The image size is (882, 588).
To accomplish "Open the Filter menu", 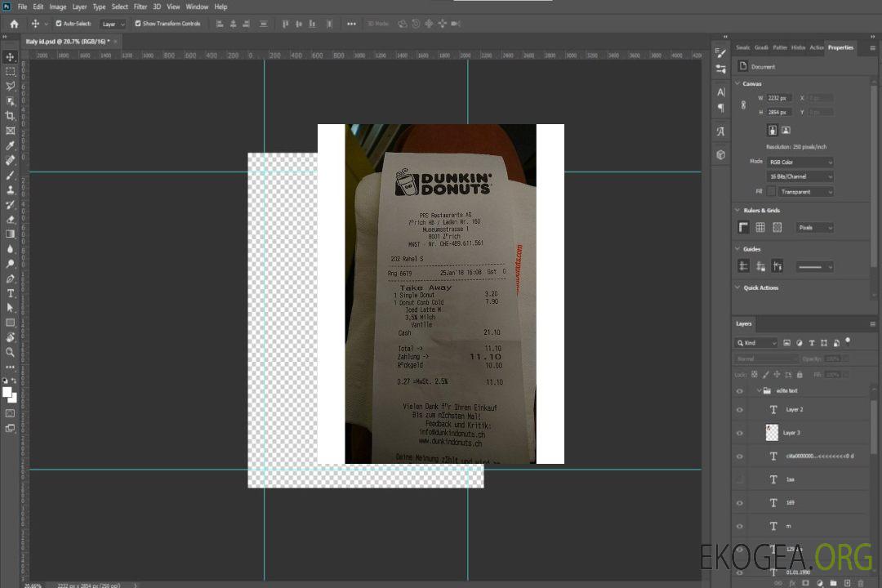I will coord(140,7).
